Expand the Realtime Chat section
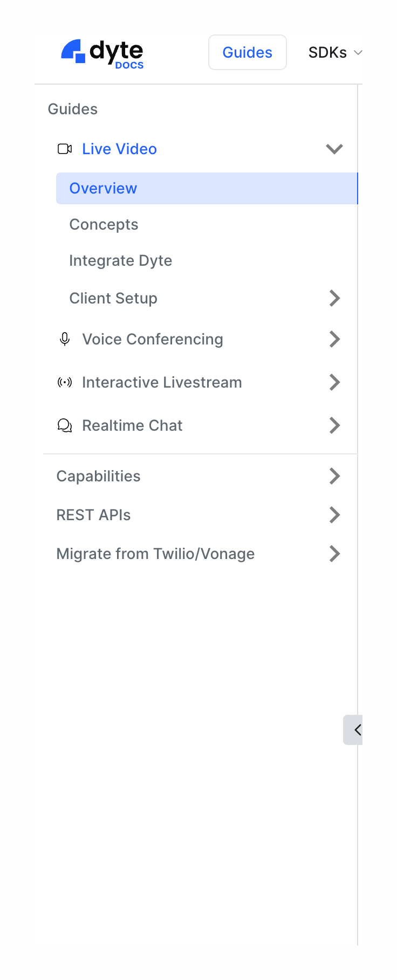 [x=334, y=425]
